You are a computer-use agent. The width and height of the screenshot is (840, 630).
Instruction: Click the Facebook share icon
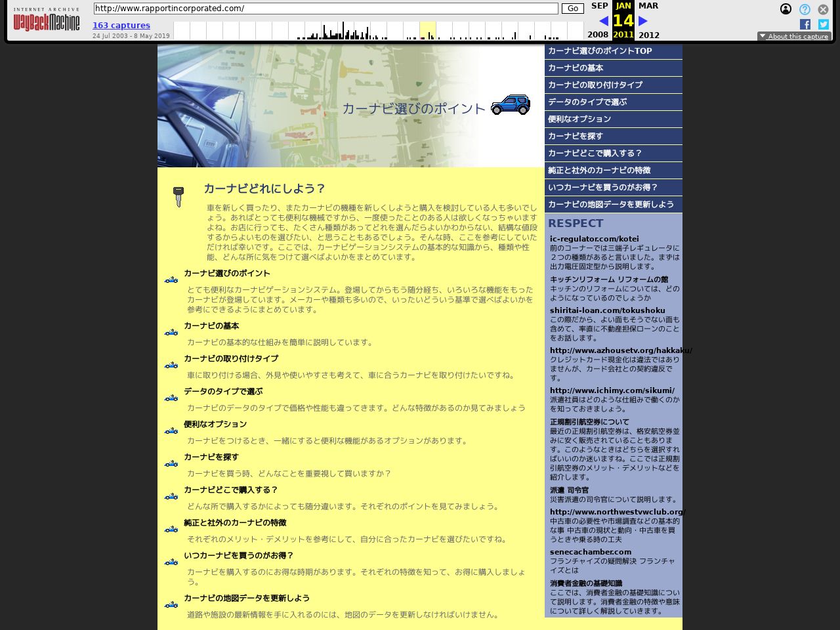805,24
